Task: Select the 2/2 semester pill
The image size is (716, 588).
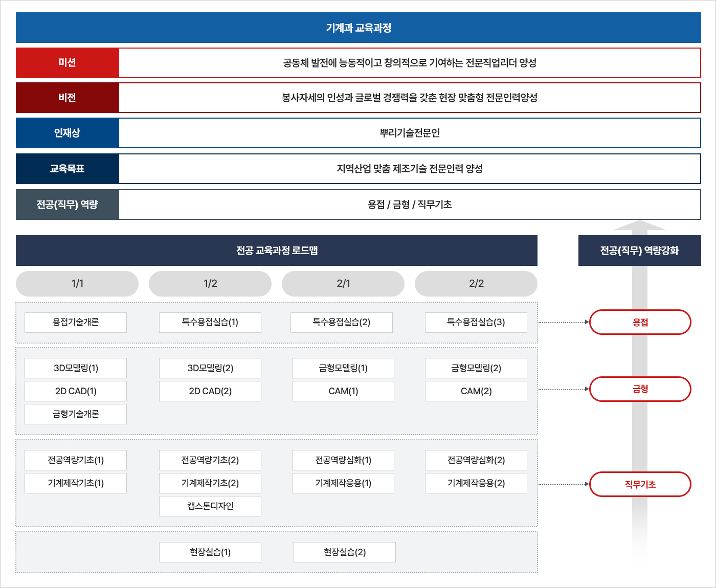Action: point(476,284)
